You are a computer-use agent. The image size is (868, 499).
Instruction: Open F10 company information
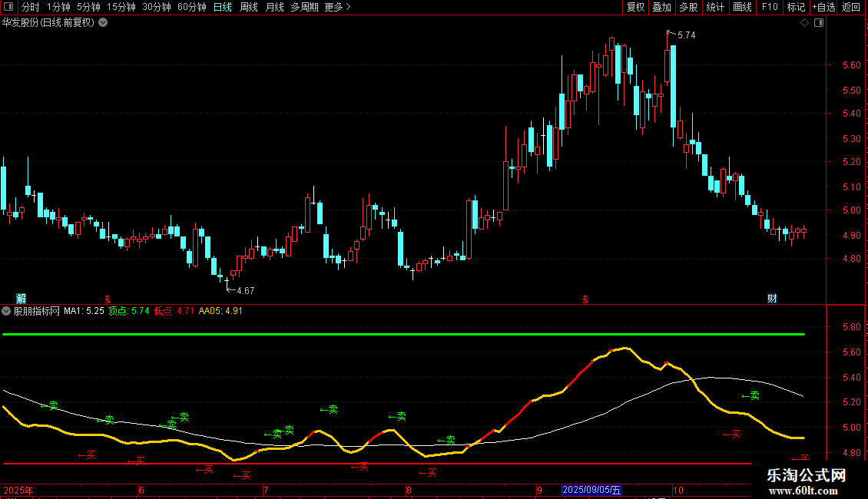tap(770, 7)
